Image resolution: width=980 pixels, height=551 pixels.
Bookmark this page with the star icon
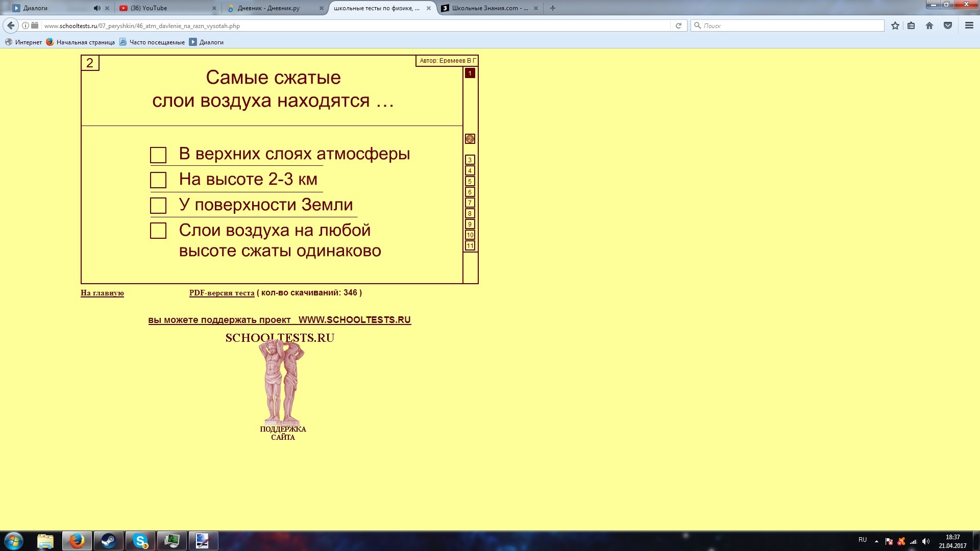click(895, 26)
